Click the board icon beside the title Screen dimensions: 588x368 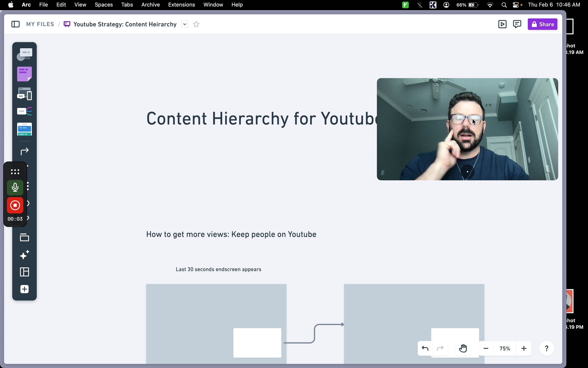pyautogui.click(x=67, y=24)
